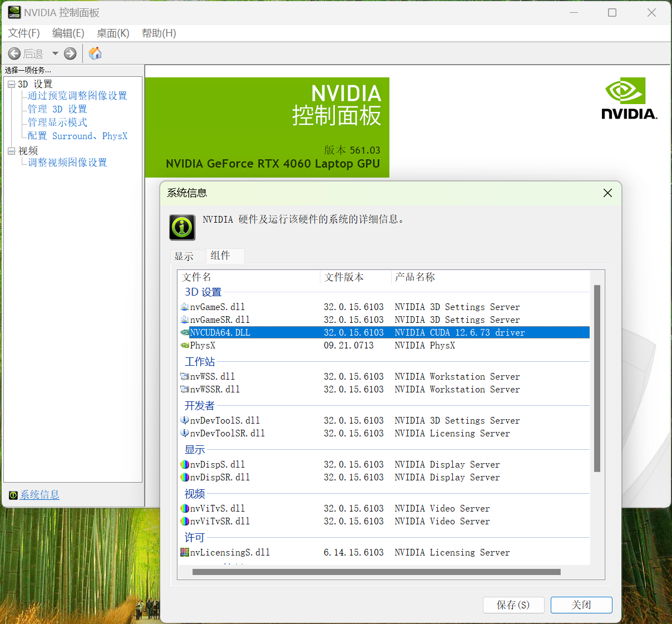Click 'NVIDIA CUDA 12.6.73 driver' product name
The image size is (672, 624).
(459, 332)
